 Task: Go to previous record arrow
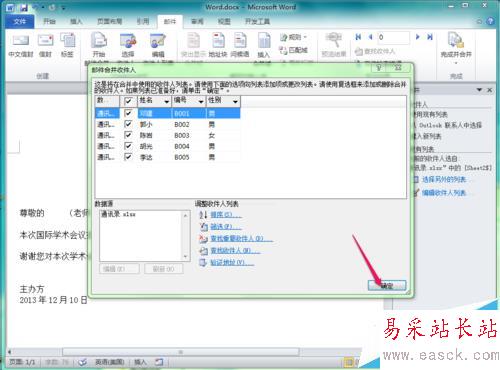[370, 37]
